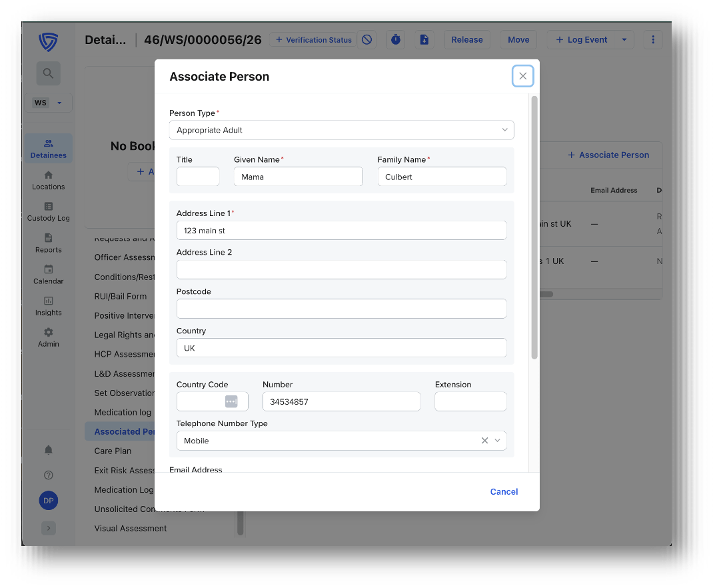Clear the Mobile telephone type selection
The height and width of the screenshot is (588, 713).
(484, 441)
